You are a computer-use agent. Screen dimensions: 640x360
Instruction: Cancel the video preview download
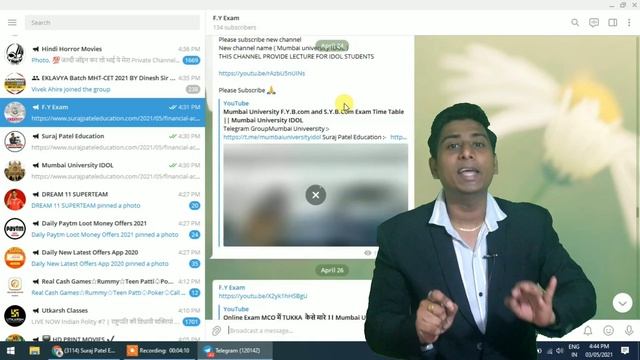(x=316, y=195)
